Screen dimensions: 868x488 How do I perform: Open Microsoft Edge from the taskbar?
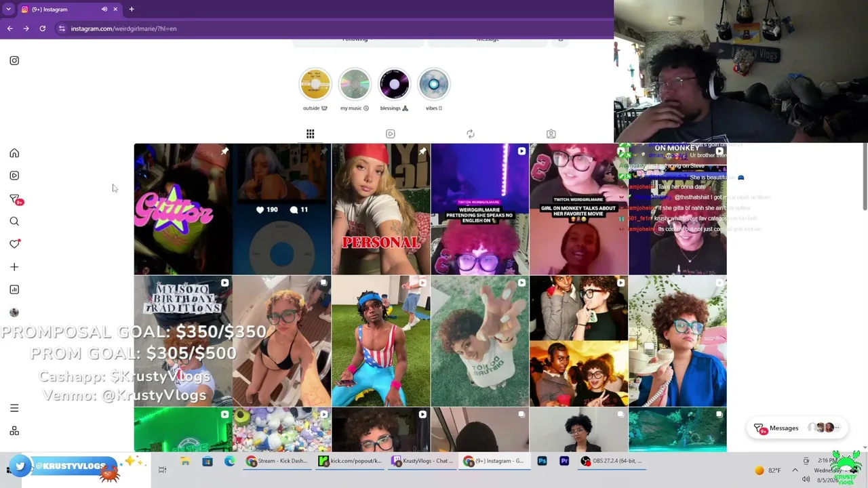tap(230, 462)
